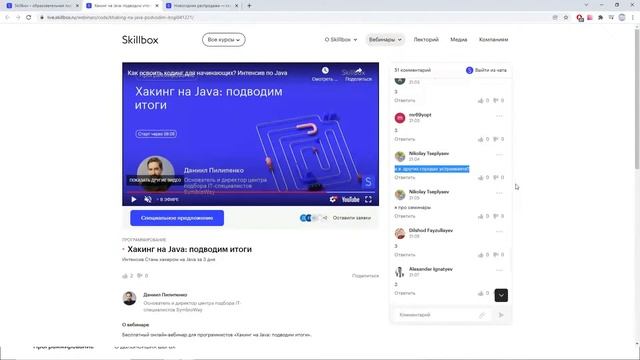Like mr89yopt's comment
The image size is (640, 360).
tap(480, 139)
